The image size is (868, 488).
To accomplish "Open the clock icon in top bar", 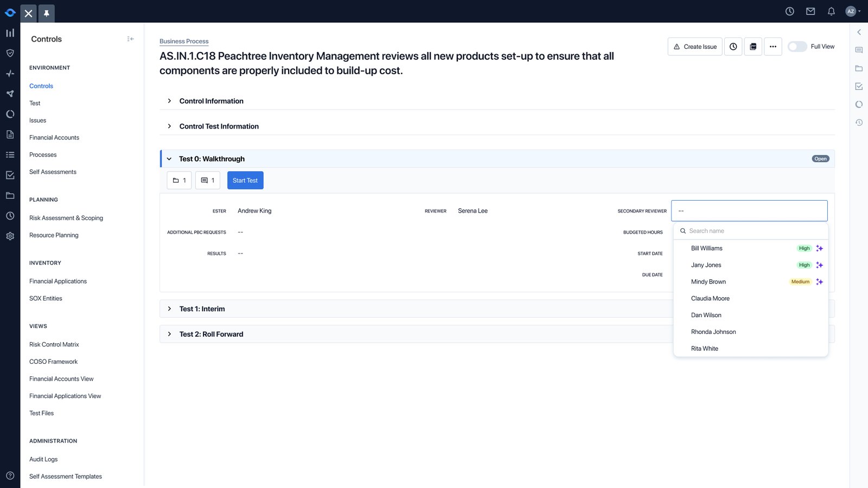I will click(790, 11).
